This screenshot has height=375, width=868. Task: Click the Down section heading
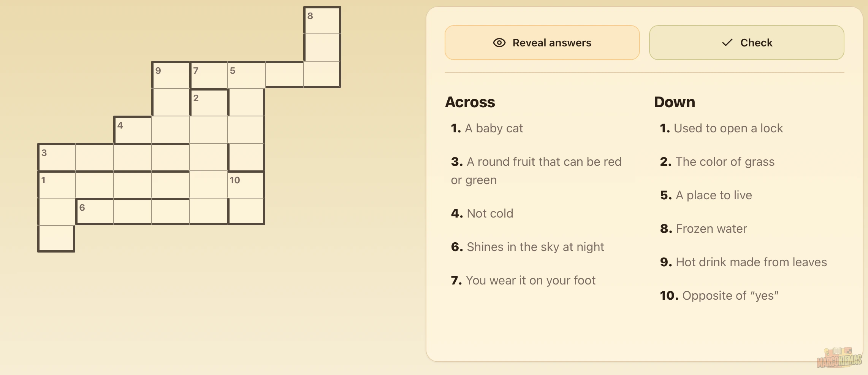click(x=674, y=102)
